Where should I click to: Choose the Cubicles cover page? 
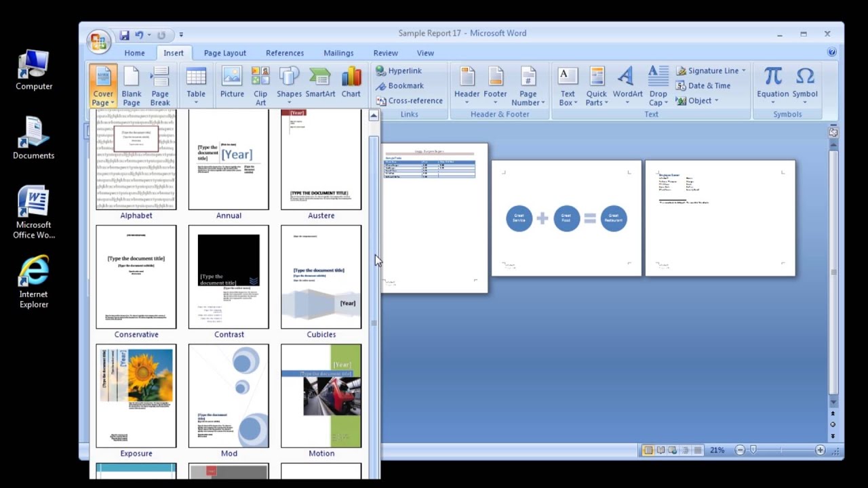click(321, 282)
